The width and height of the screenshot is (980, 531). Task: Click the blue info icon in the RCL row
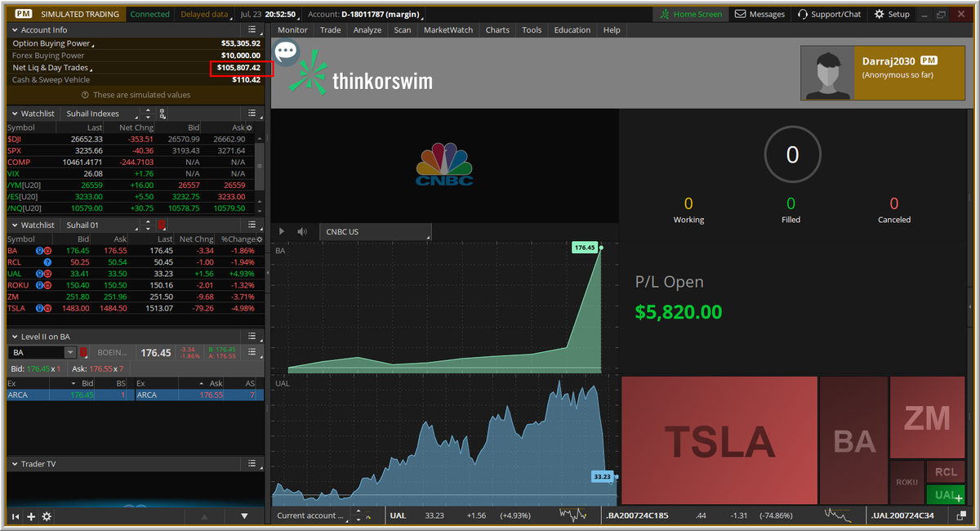[x=47, y=262]
